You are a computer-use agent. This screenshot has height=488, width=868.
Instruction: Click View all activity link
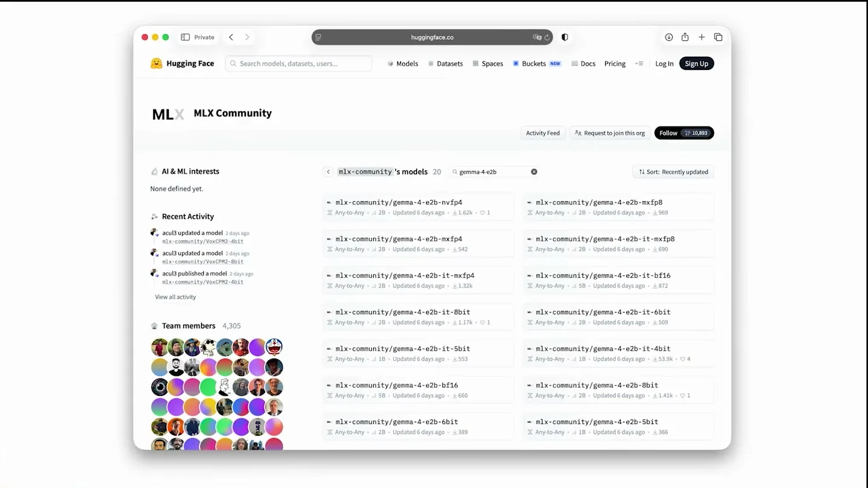[175, 297]
